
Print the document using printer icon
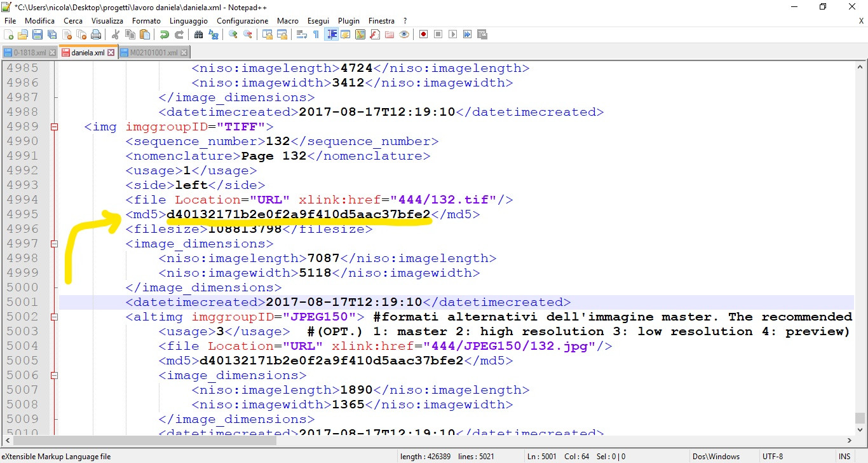point(95,34)
